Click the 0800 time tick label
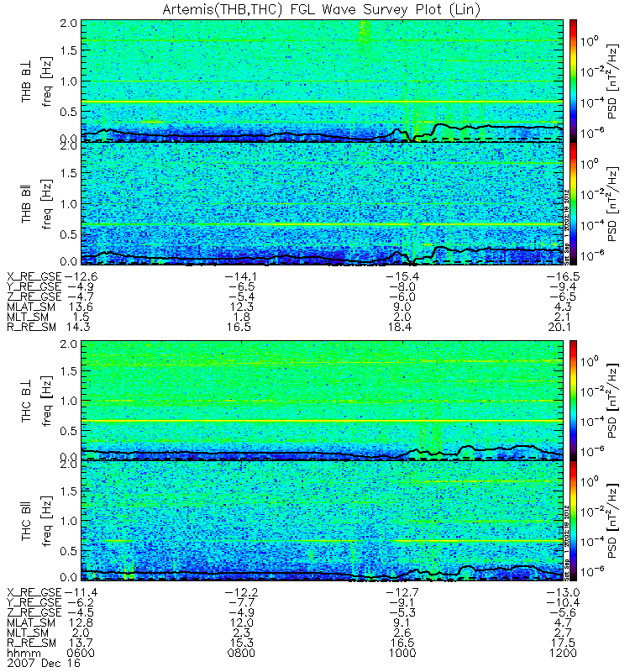Image resolution: width=630 pixels, height=672 pixels. (241, 654)
